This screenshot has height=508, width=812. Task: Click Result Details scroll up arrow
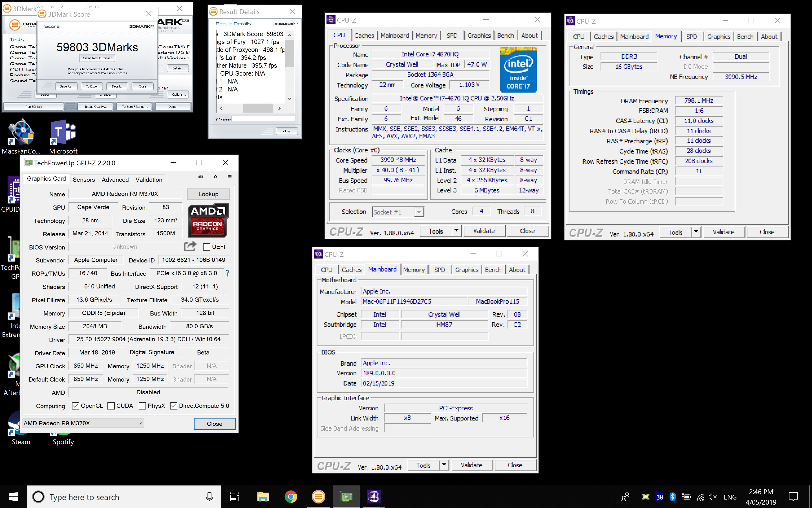click(290, 35)
